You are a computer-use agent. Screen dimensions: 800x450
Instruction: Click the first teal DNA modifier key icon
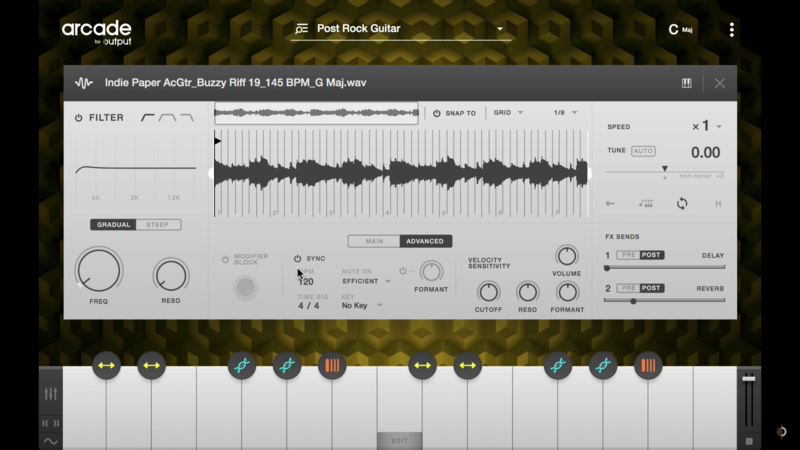242,366
